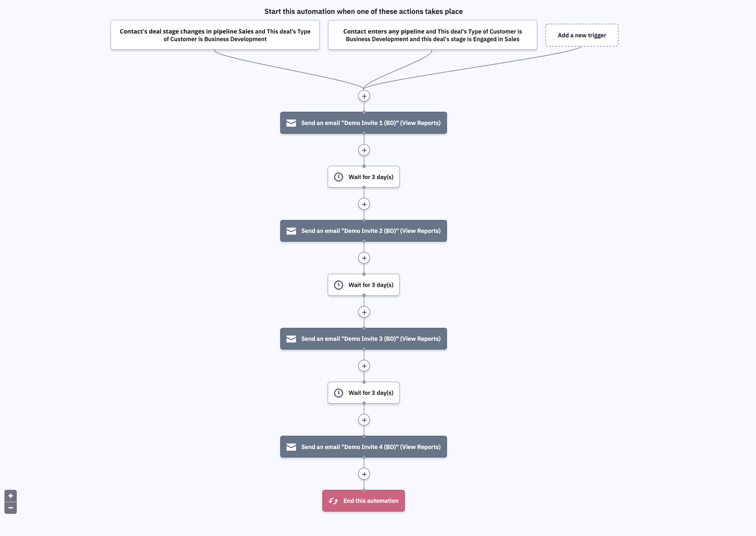Click the Add a new trigger box
Image resolution: width=756 pixels, height=536 pixels.
(582, 35)
